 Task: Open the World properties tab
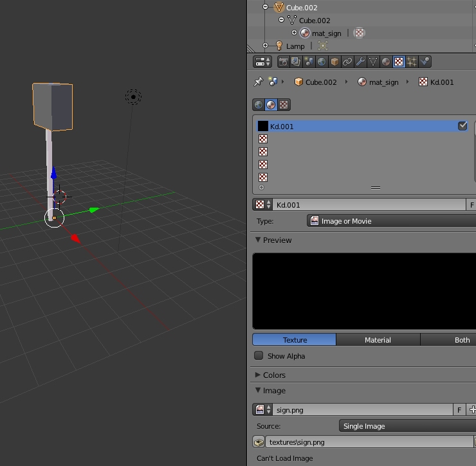click(x=322, y=62)
